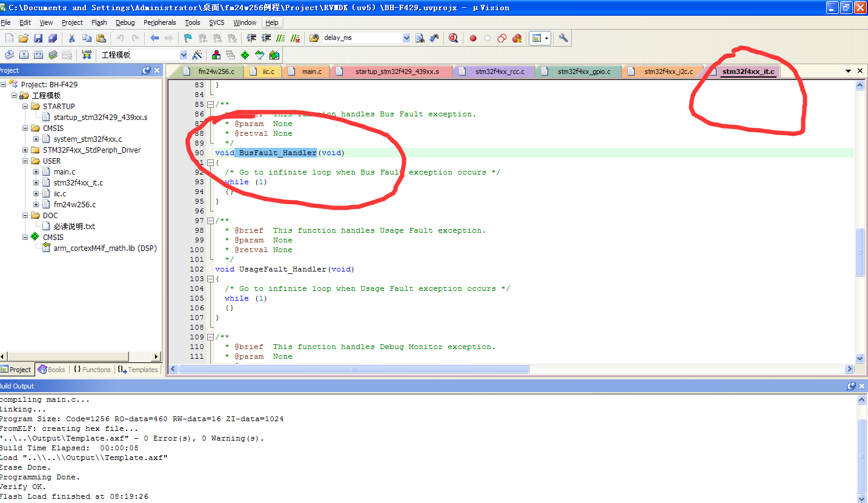
Task: Switch to the fm24w256.c editor tab
Action: (x=211, y=72)
